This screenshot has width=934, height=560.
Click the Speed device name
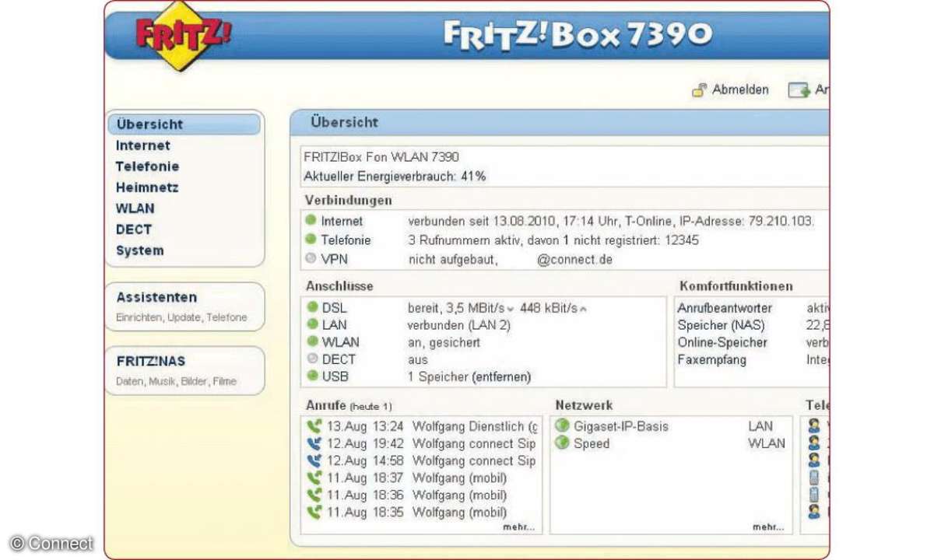[592, 443]
